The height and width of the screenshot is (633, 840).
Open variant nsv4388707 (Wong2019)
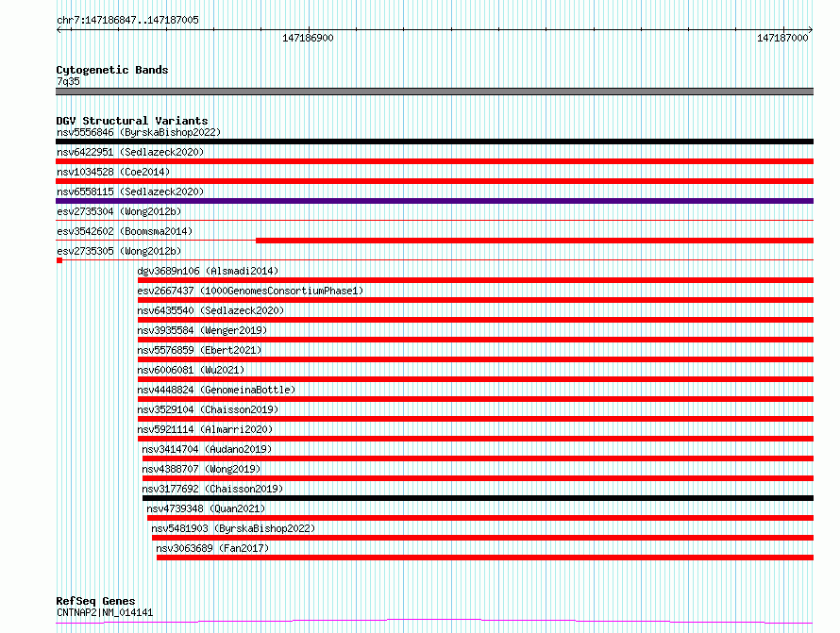coord(201,469)
